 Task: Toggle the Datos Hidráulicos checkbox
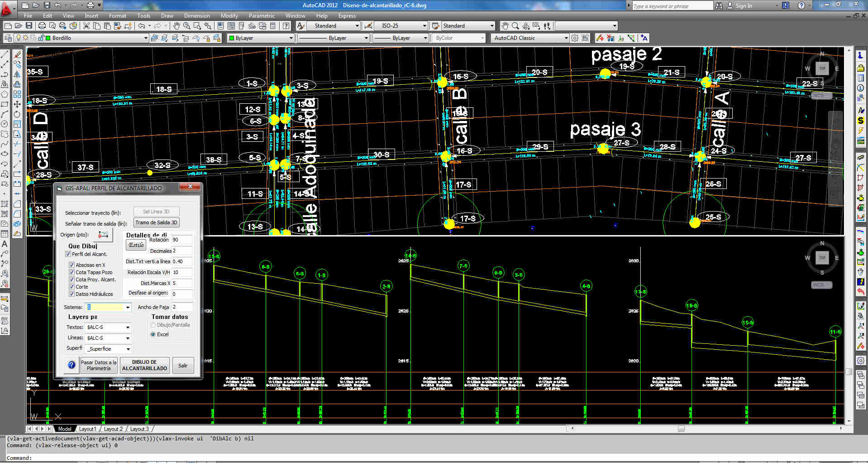pos(72,294)
